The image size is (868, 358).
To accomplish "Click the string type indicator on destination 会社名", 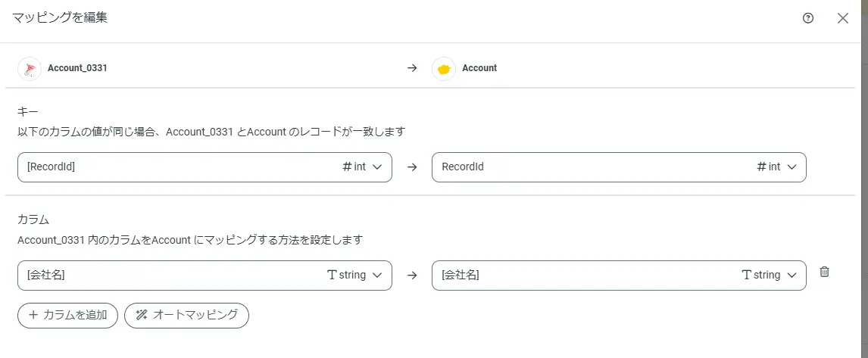I will (x=760, y=276).
